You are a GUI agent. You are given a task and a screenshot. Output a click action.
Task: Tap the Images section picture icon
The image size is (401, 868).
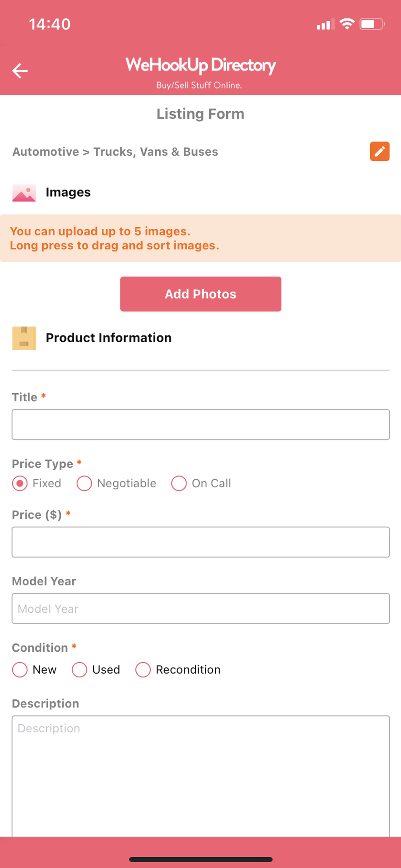coord(24,192)
